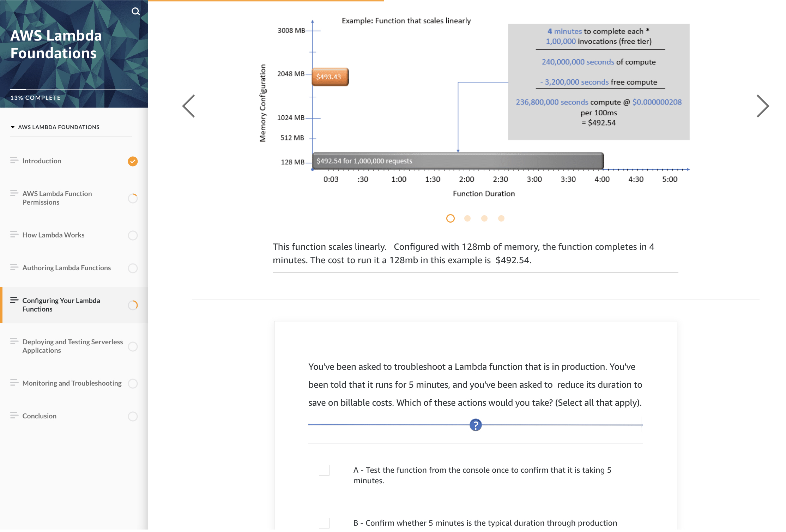Open Authoring Lambda Functions lesson
This screenshot has height=532, width=786.
(x=66, y=268)
